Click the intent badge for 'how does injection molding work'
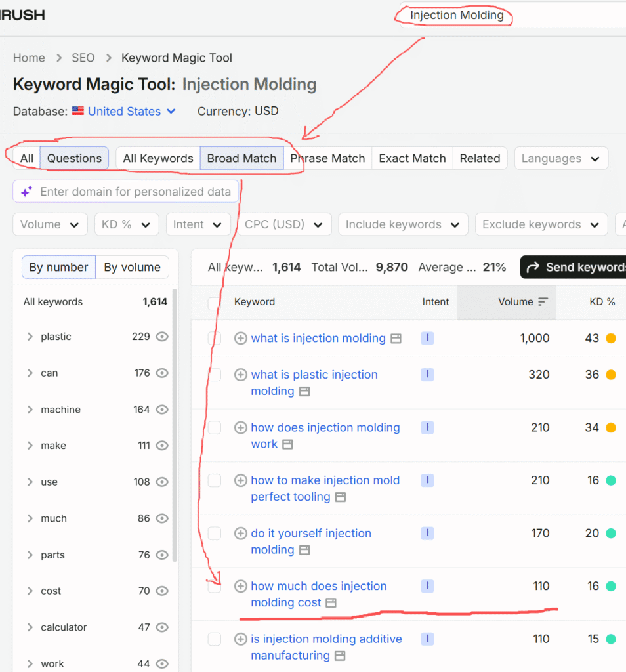626x672 pixels. (427, 427)
